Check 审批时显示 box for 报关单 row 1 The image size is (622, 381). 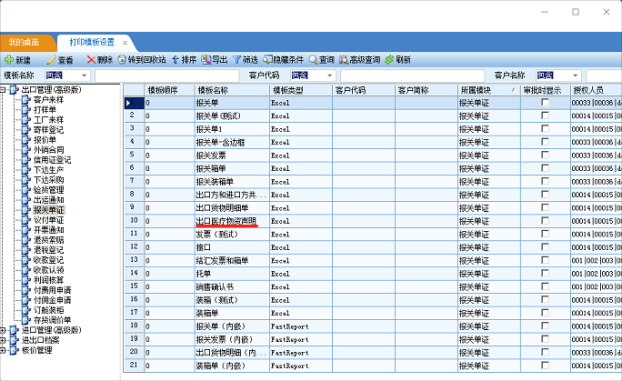[545, 102]
